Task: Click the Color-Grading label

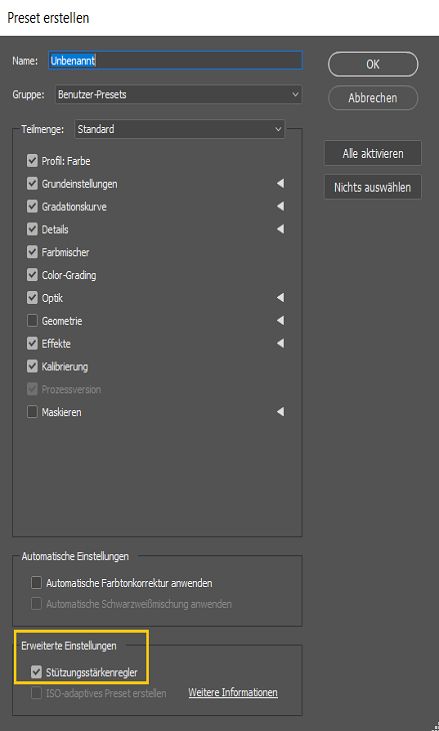Action: tap(69, 275)
